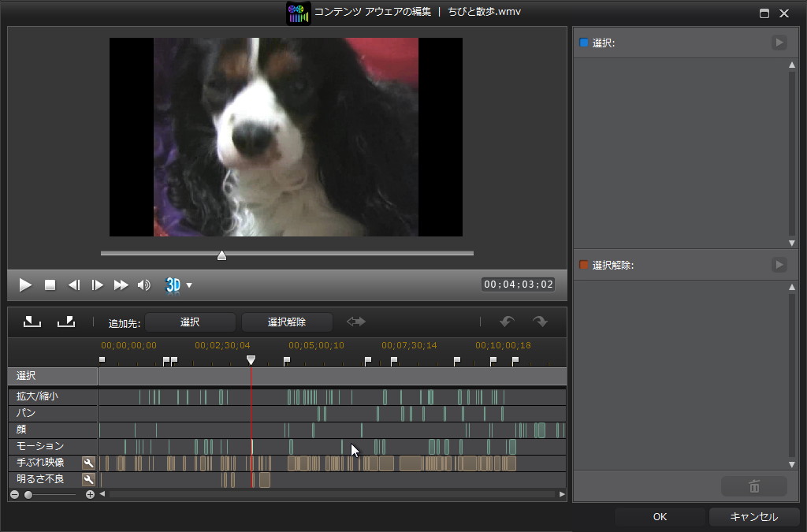Screen dimensions: 807x532
Task: Set the mark-in position icon
Action: click(x=32, y=322)
